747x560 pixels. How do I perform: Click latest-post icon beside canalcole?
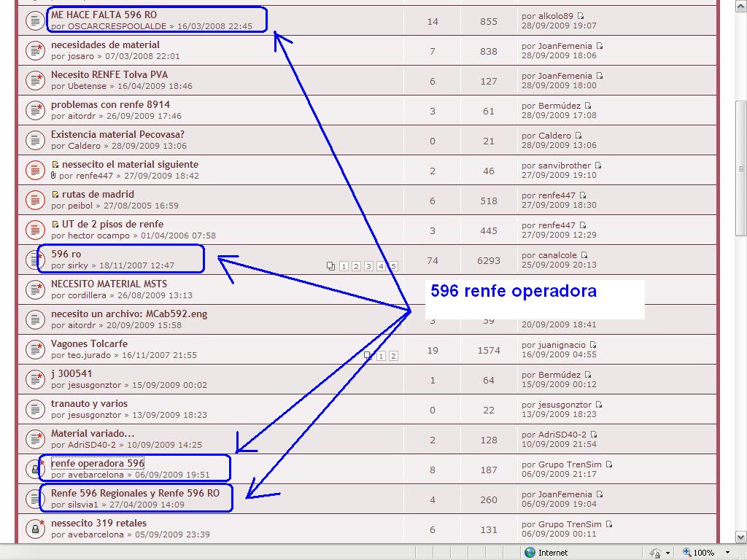coord(584,255)
